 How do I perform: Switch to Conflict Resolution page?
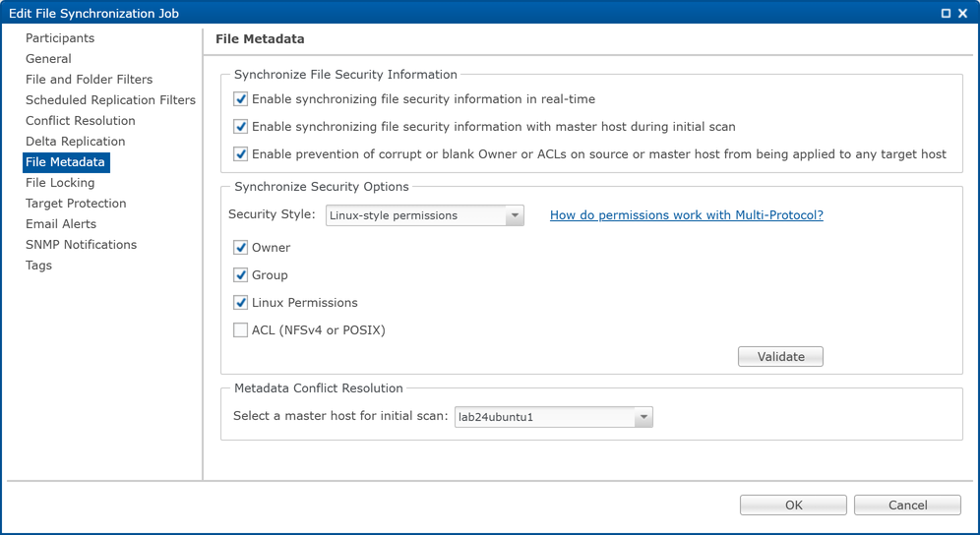[80, 121]
